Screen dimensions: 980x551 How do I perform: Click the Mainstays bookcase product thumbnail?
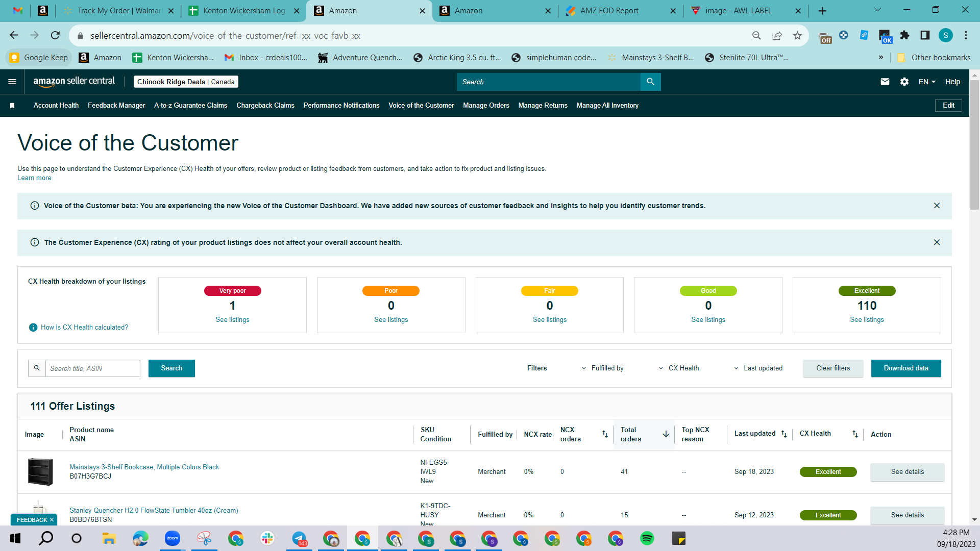[x=40, y=472]
